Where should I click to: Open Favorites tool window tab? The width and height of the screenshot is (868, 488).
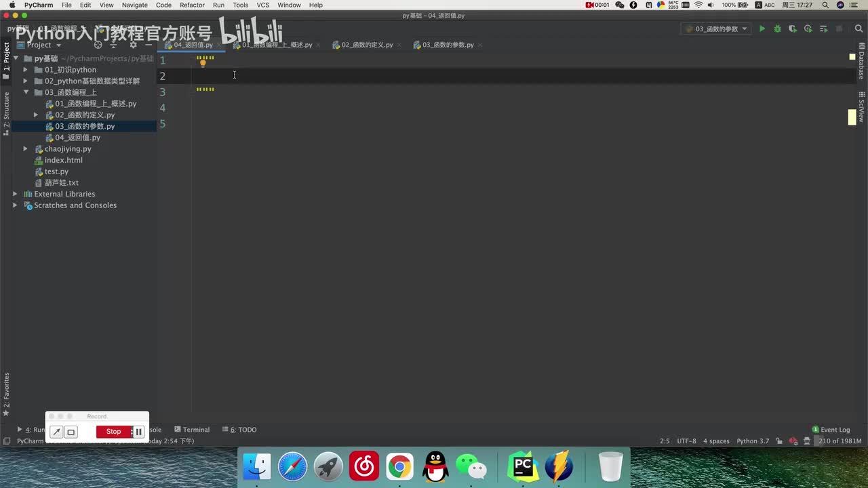pos(6,394)
